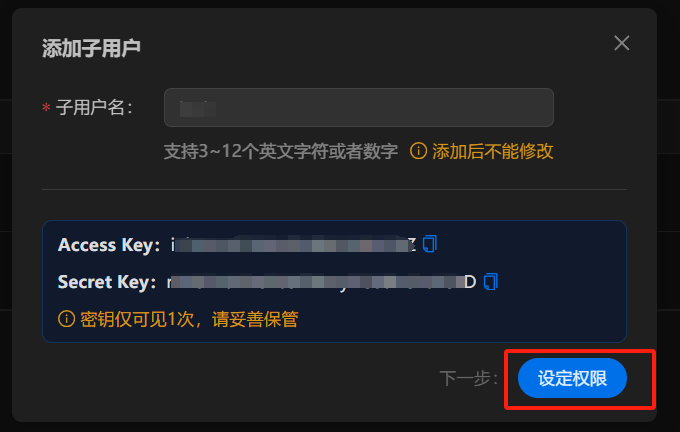Copy the Secret Key using its icon

490,281
